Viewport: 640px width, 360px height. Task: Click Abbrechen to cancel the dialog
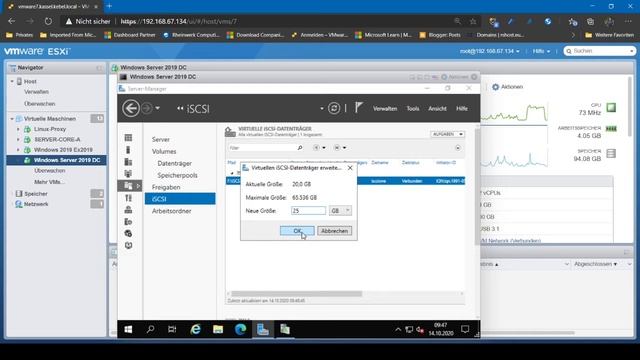pyautogui.click(x=334, y=231)
